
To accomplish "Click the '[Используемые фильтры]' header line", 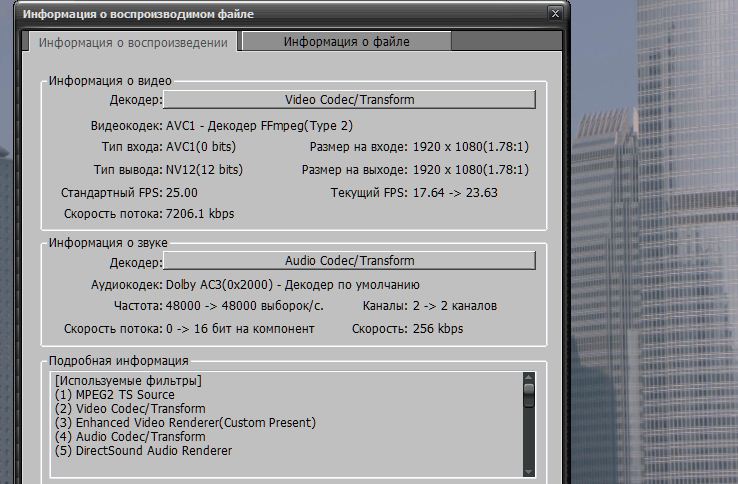I will click(x=129, y=381).
